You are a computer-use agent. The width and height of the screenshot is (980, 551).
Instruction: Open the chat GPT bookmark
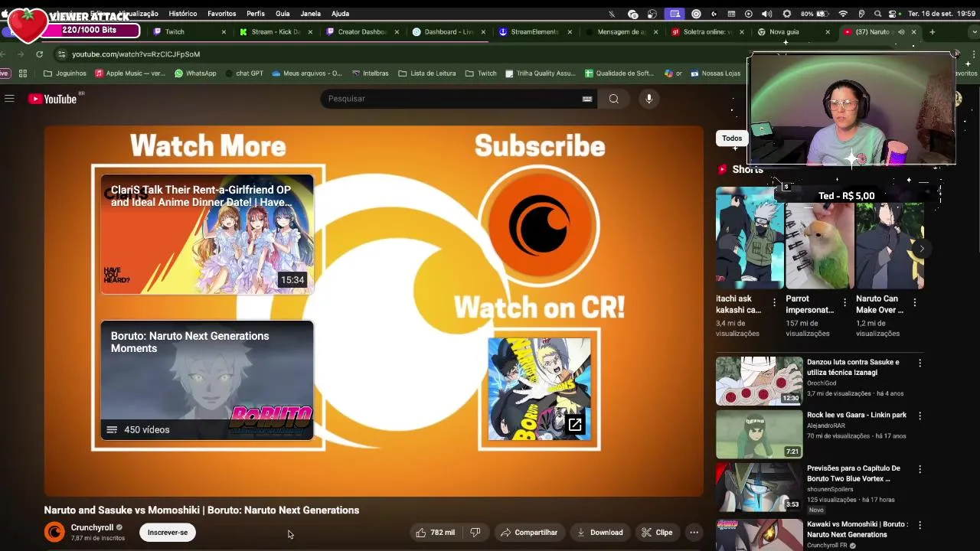point(243,73)
